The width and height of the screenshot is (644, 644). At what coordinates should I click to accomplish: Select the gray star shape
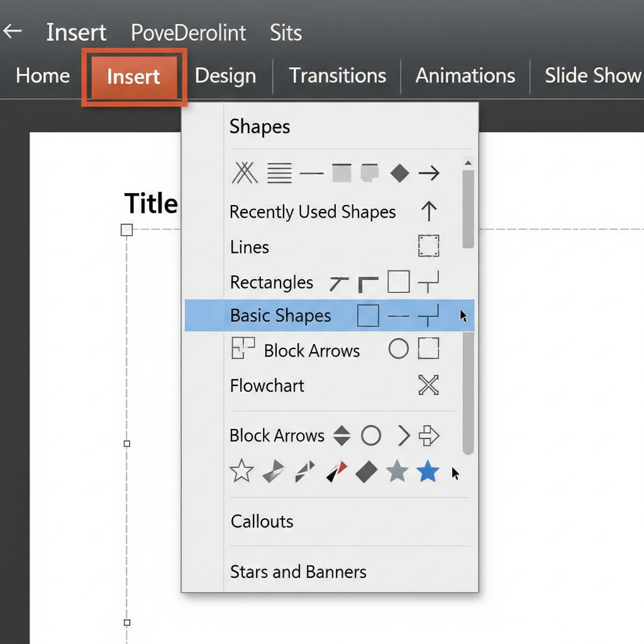[x=397, y=470]
